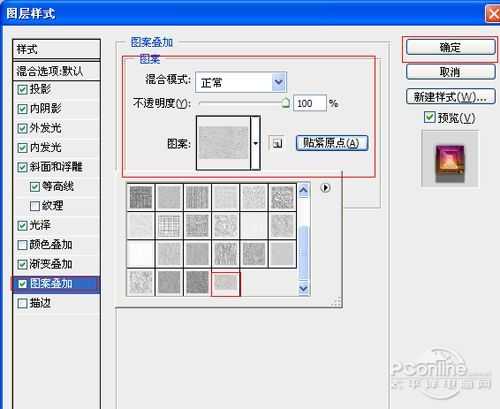Viewport: 500px width, 409px height.
Task: Pick the fifth pattern in the third row
Action: (x=254, y=254)
